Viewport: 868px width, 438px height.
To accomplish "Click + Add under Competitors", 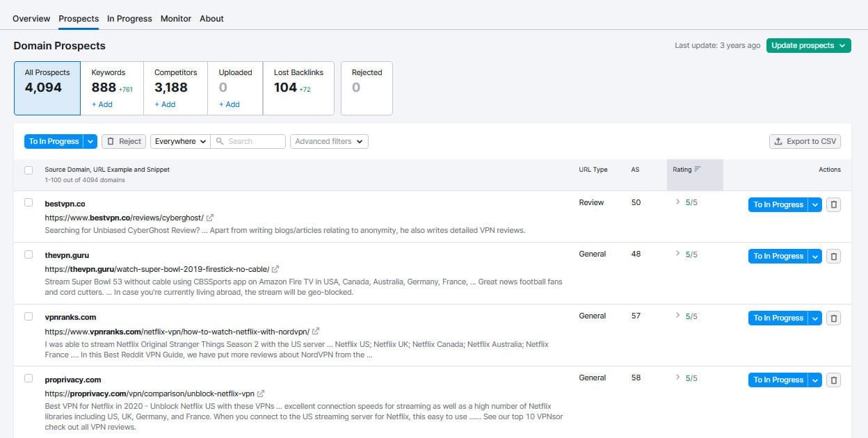I will point(165,104).
